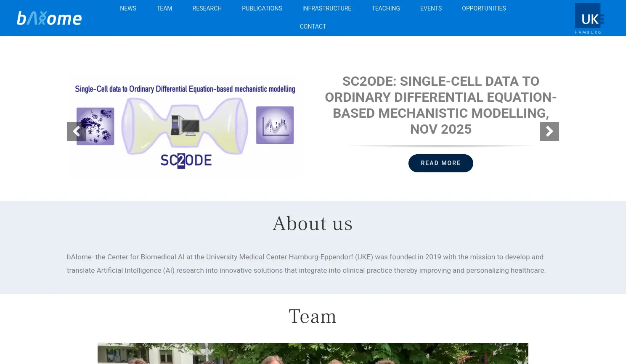
Task: Click the SC2ODE slide image
Action: pos(185,126)
